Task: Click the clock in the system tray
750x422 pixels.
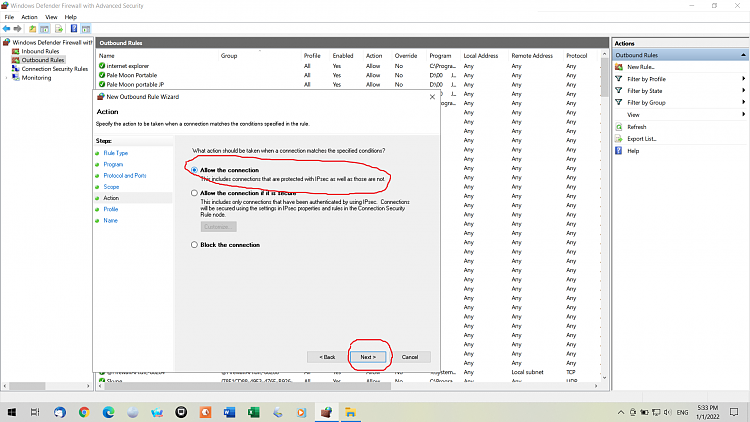Action: [707, 412]
